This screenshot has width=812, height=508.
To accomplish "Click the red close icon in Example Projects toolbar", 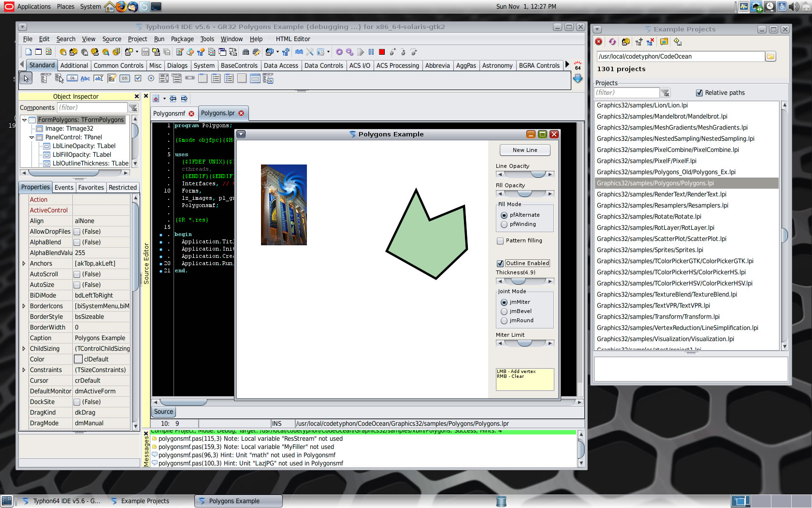I will [x=598, y=42].
